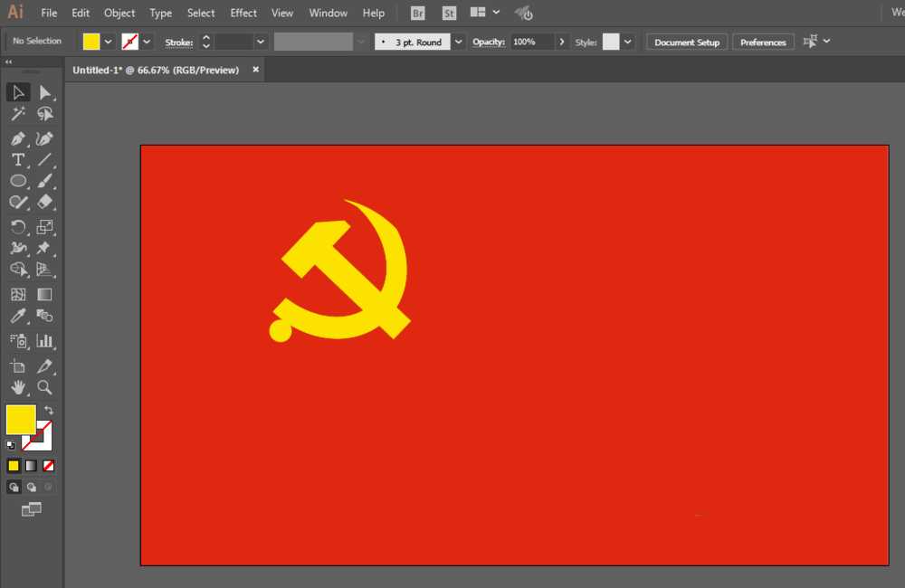The width and height of the screenshot is (905, 588).
Task: Click the yellow fill color swatch
Action: [x=91, y=42]
